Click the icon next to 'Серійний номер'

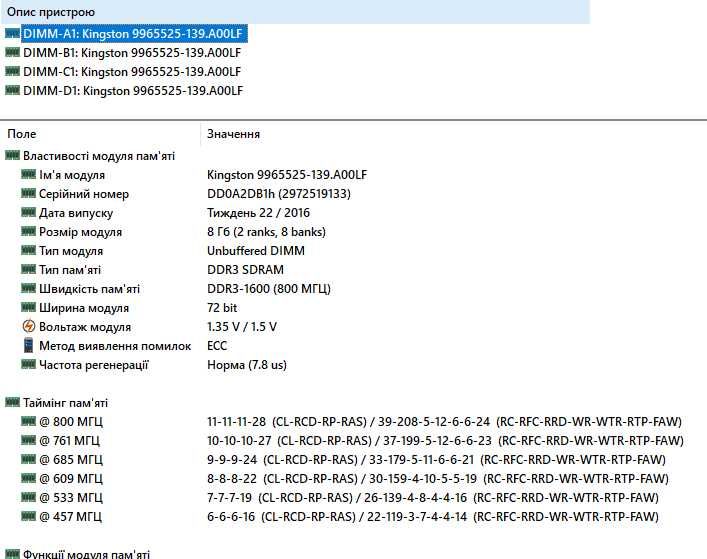coord(28,193)
